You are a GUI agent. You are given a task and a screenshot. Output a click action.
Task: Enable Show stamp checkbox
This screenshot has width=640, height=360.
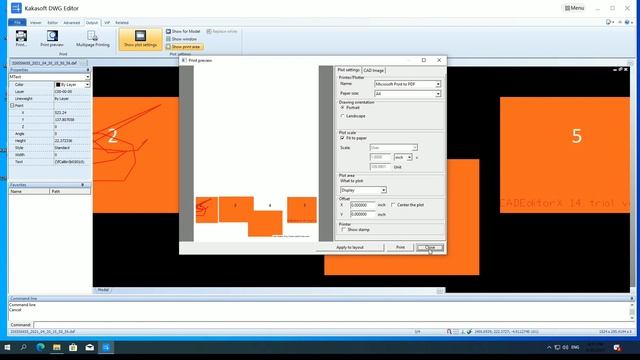pyautogui.click(x=344, y=229)
